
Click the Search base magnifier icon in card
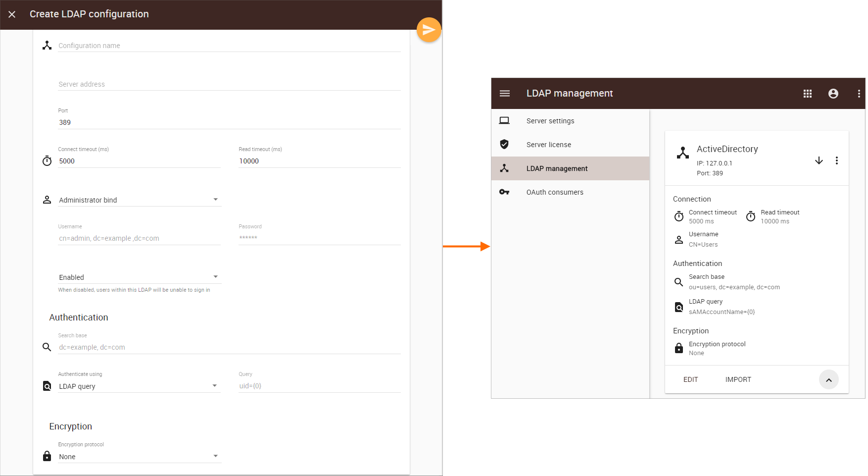pyautogui.click(x=679, y=282)
